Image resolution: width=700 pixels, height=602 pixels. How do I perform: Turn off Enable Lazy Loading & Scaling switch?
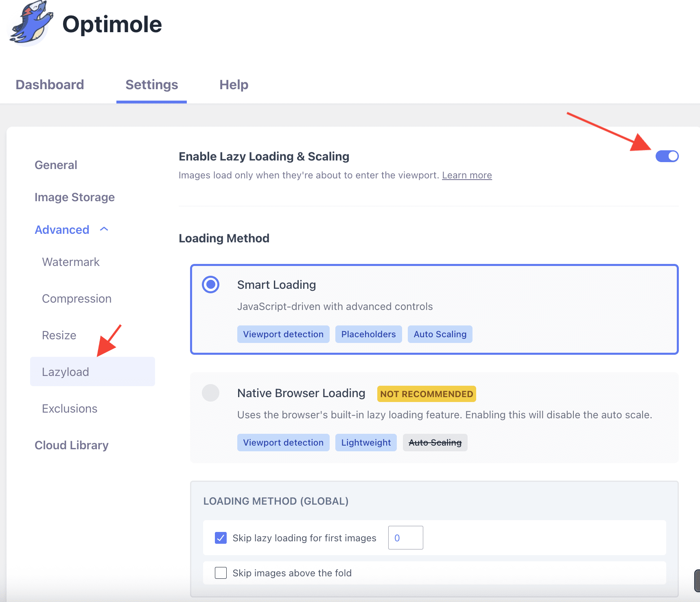[x=667, y=156]
